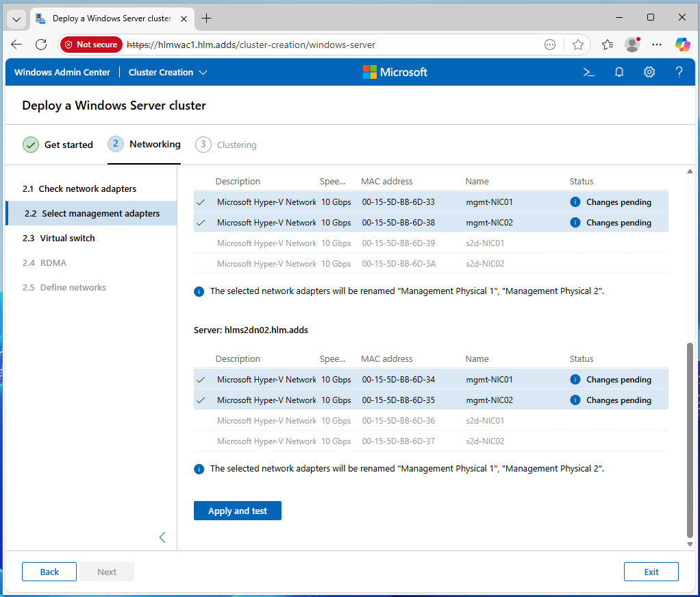Click the Apply and test button
700x597 pixels.
click(237, 511)
